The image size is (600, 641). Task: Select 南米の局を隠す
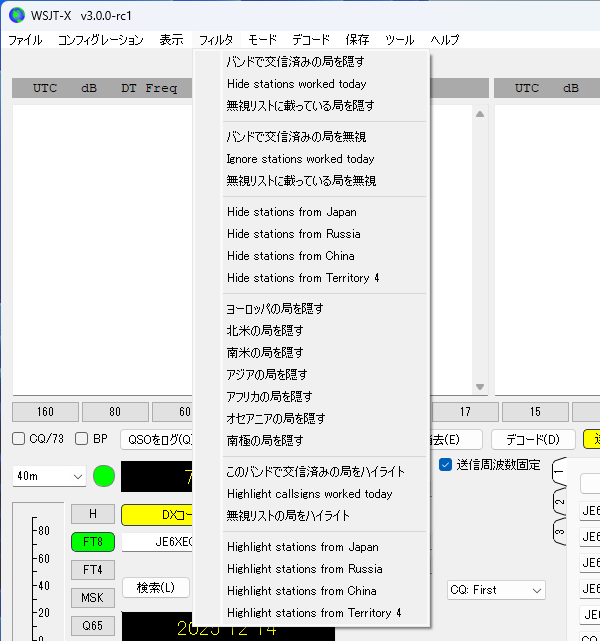(x=312, y=353)
